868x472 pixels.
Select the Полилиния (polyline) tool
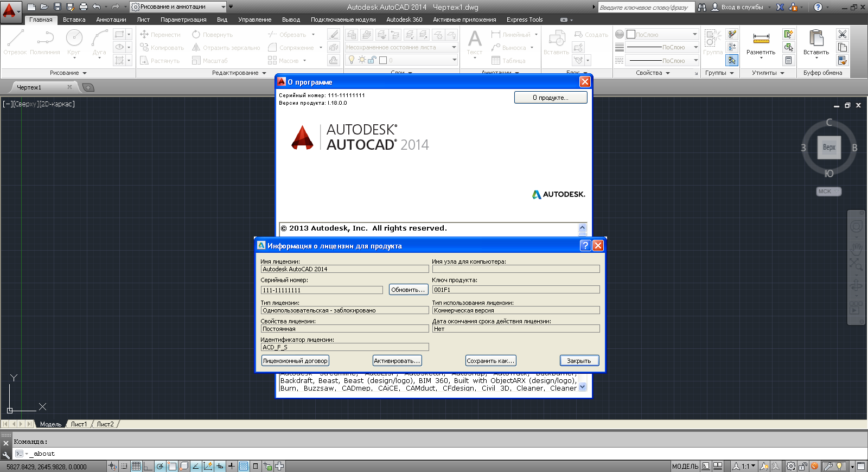45,42
